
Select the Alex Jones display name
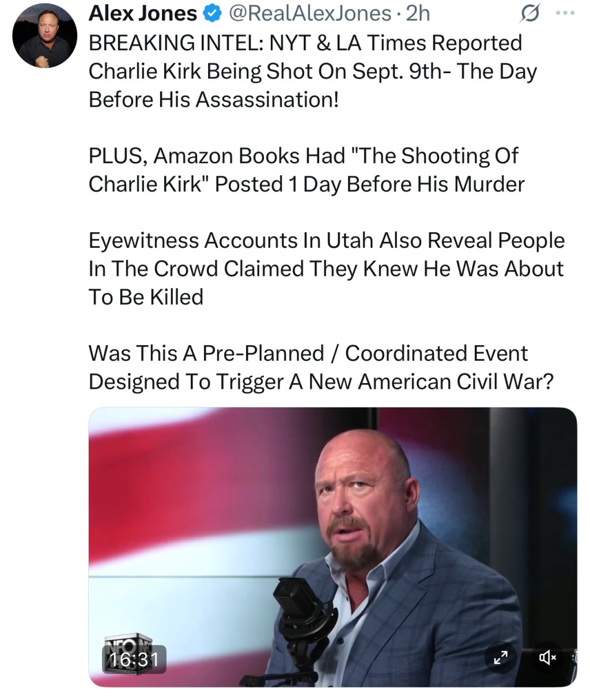pyautogui.click(x=143, y=13)
